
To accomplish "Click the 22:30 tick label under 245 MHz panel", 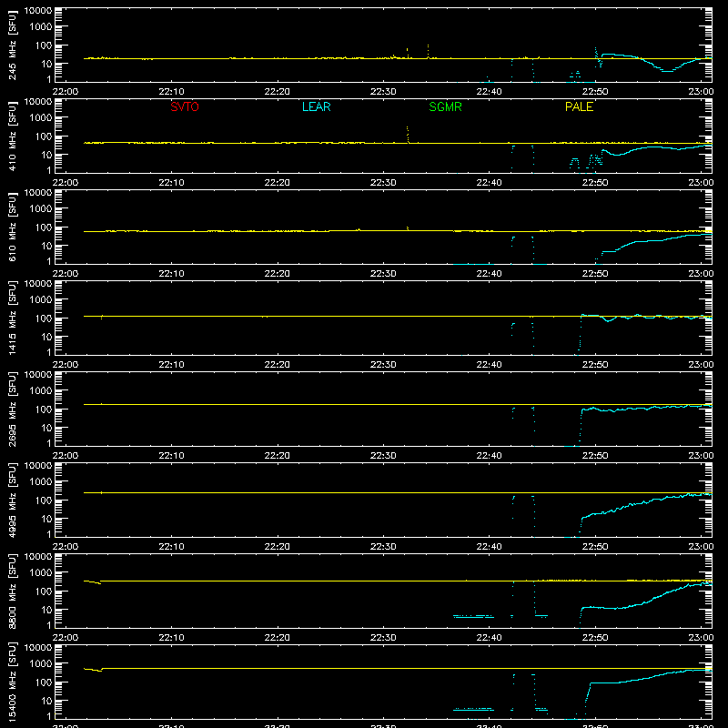I will pyautogui.click(x=383, y=92).
